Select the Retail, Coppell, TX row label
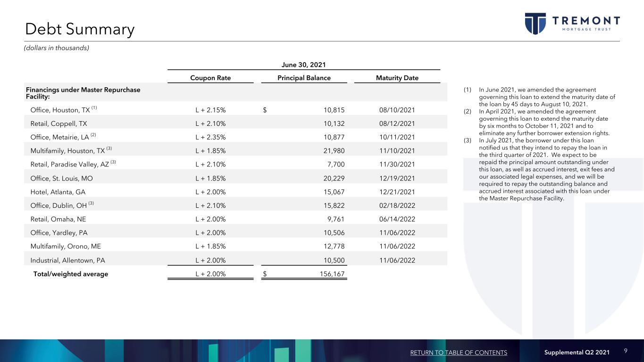This screenshot has height=362, width=644. click(x=59, y=123)
